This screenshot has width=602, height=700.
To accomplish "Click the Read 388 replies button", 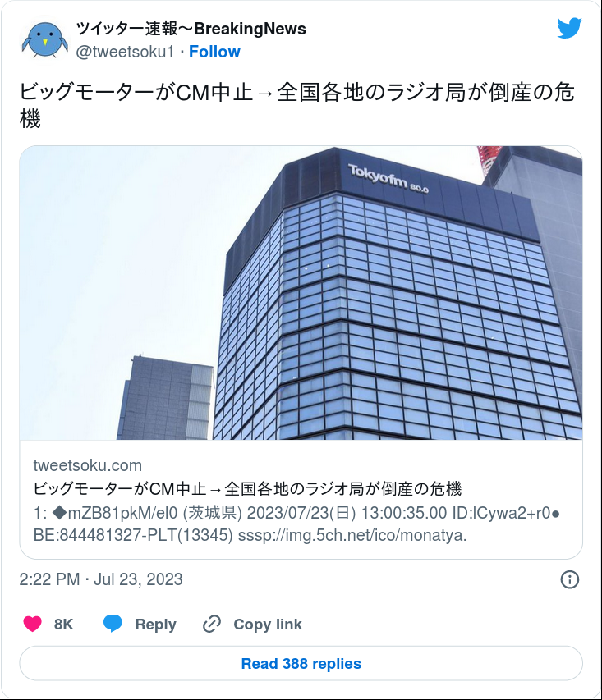I will (301, 663).
